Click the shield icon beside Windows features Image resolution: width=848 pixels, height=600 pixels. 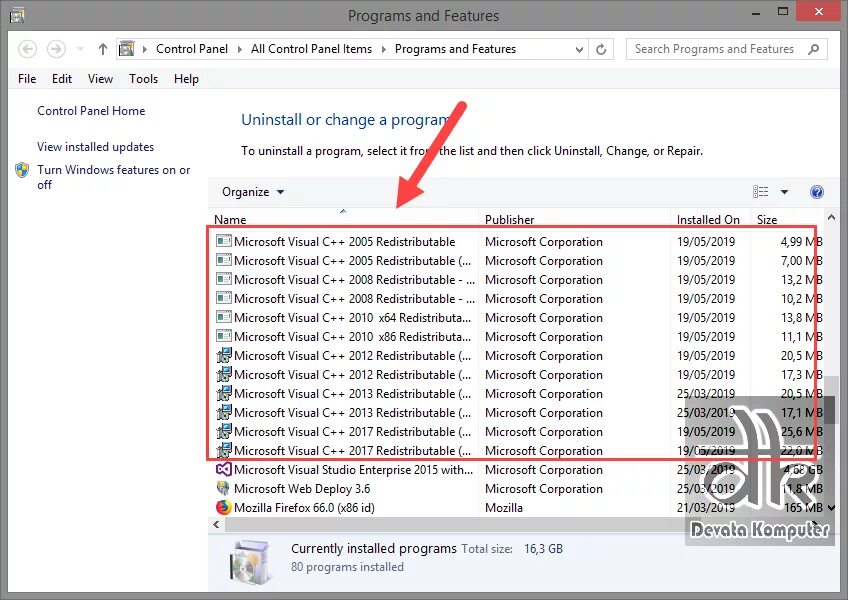(x=22, y=170)
